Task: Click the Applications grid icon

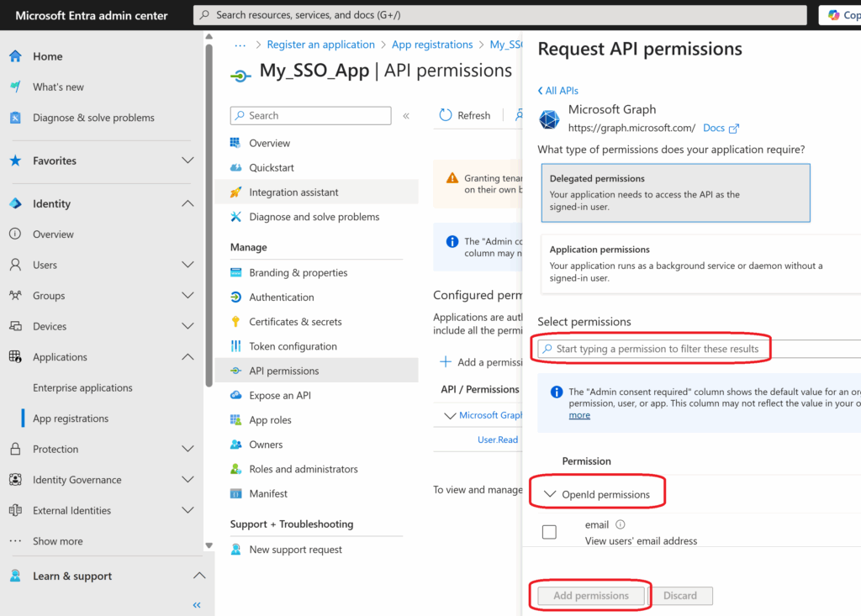Action: pyautogui.click(x=15, y=357)
